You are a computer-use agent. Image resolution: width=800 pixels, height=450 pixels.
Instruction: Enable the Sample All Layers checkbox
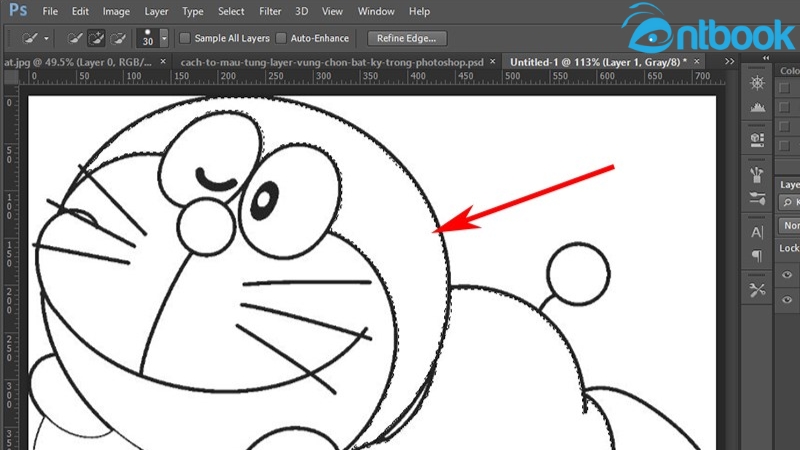(185, 38)
